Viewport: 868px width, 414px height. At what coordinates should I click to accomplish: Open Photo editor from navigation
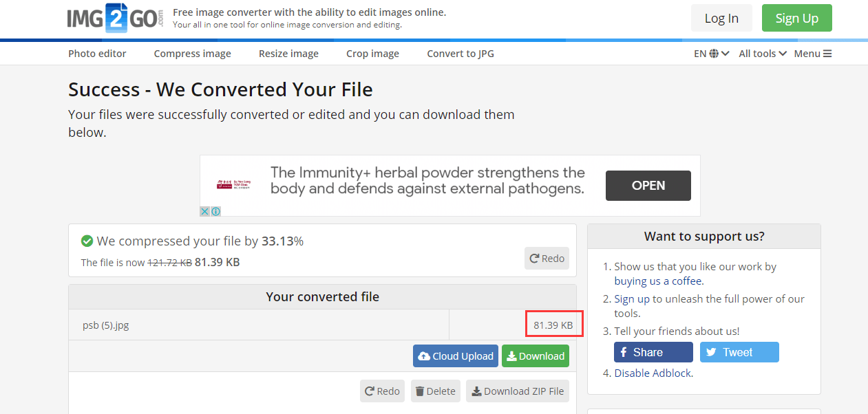97,54
